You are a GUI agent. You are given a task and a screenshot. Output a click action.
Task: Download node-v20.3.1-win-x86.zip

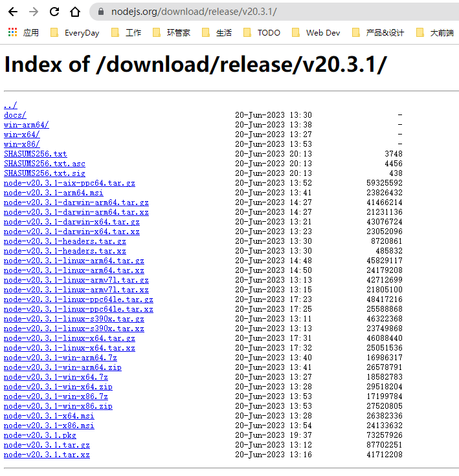click(58, 407)
